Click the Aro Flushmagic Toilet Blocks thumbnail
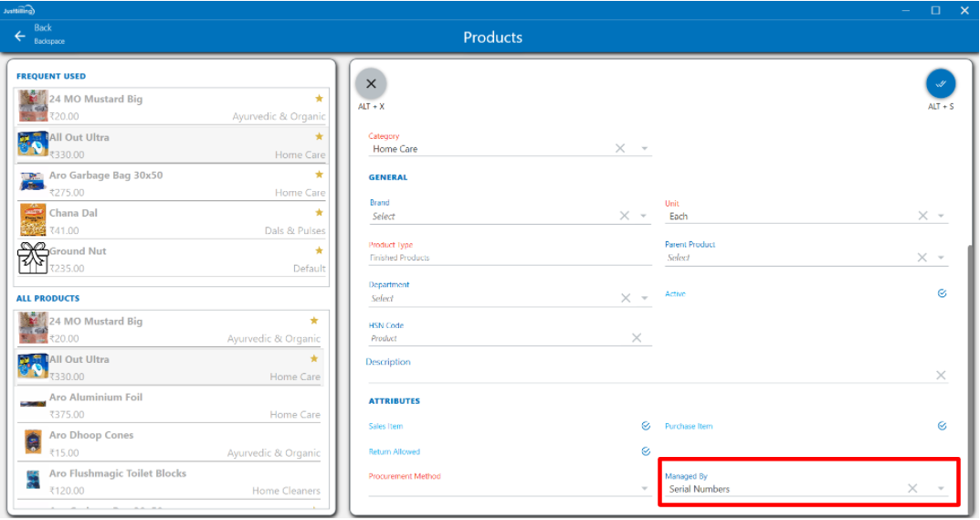Screen dimensions: 980x520 pos(33,480)
